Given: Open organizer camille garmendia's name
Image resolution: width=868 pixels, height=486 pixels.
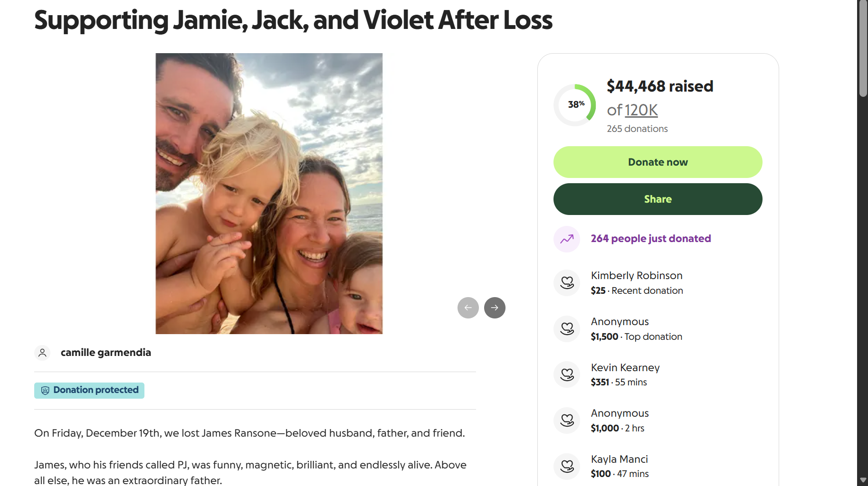Looking at the screenshot, I should pos(106,353).
